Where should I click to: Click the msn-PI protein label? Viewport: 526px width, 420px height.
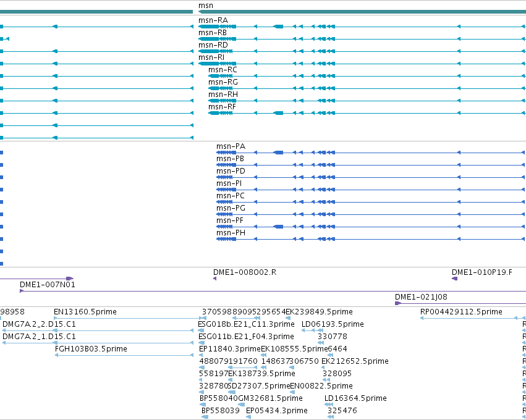click(x=229, y=183)
